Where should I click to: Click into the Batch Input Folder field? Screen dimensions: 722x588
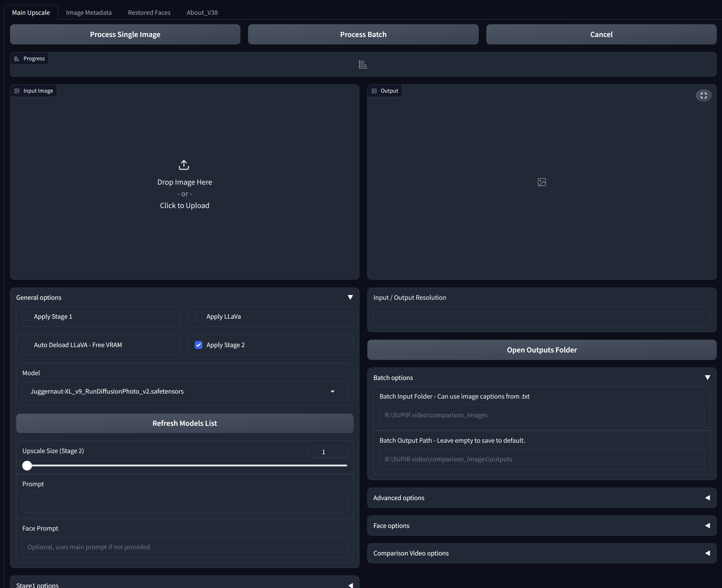point(541,415)
